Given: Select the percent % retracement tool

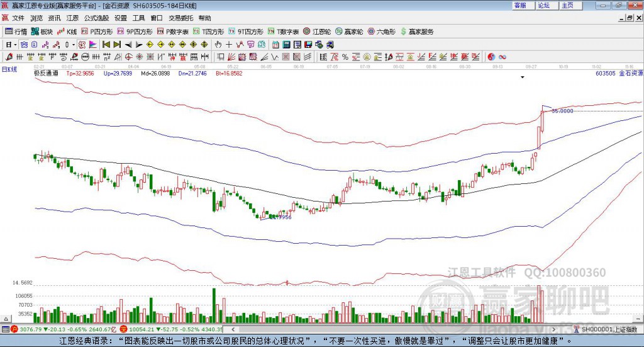Looking at the screenshot, I should pyautogui.click(x=345, y=57).
